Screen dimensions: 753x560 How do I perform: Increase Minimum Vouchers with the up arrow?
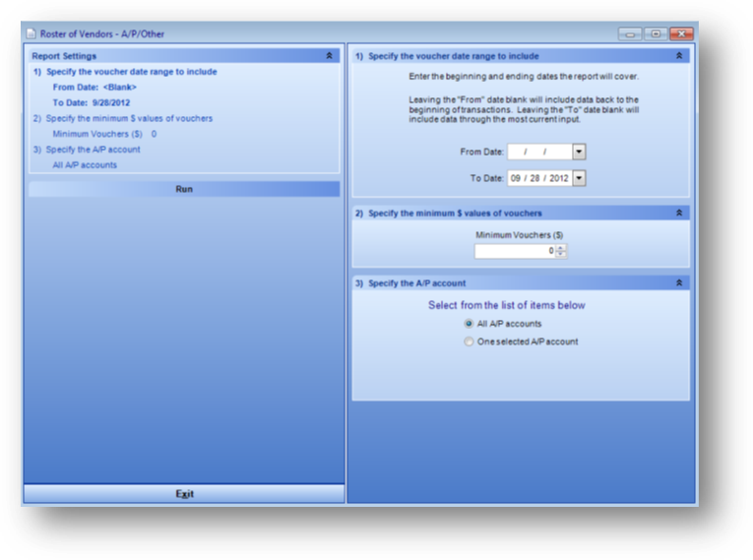point(561,248)
